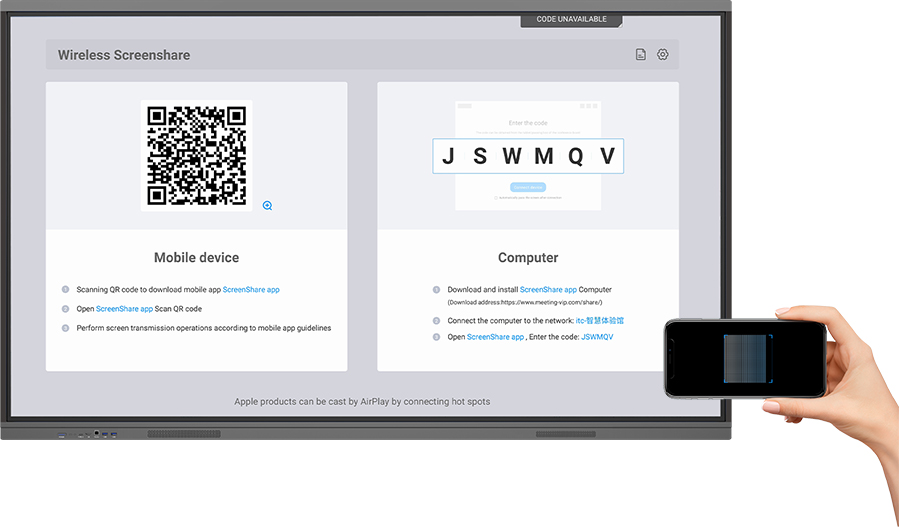
Task: Open ScreenShare app link in 'Enter the code' line
Action: (495, 337)
